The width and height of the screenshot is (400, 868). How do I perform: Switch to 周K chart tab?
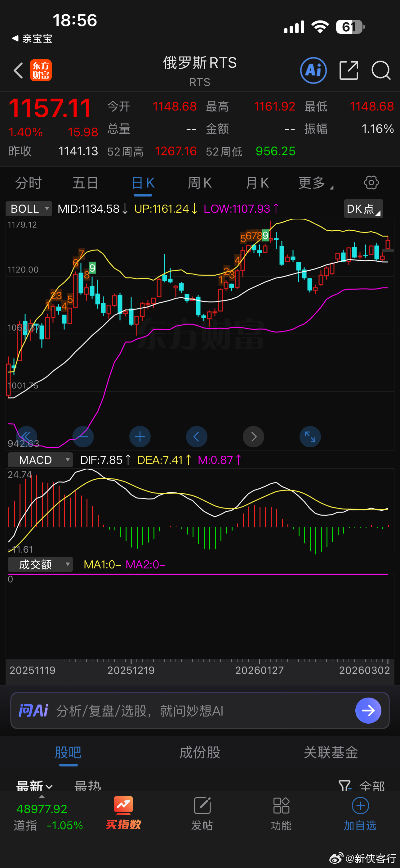click(x=200, y=183)
